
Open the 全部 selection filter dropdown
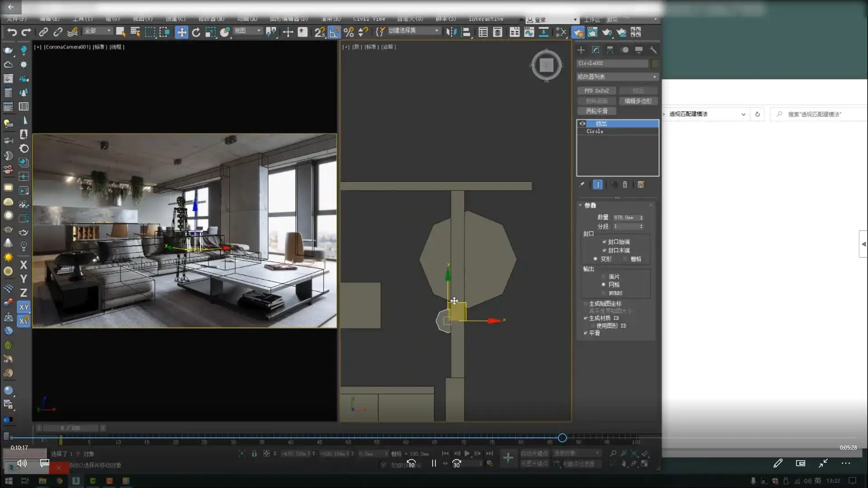(x=98, y=31)
